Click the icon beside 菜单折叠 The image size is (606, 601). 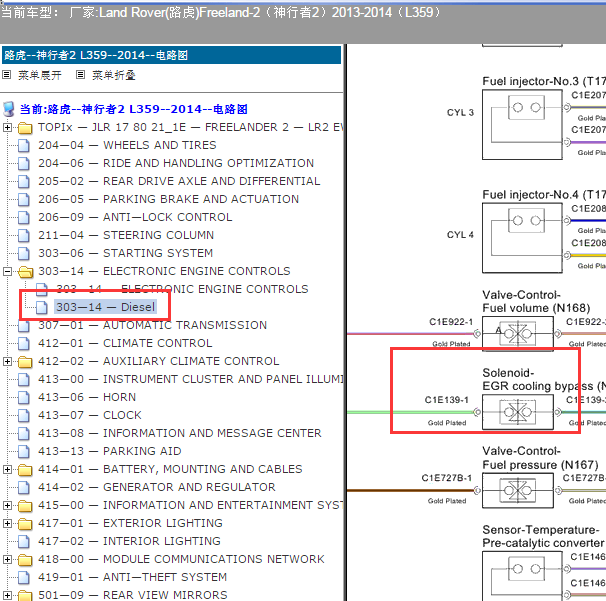pos(80,75)
